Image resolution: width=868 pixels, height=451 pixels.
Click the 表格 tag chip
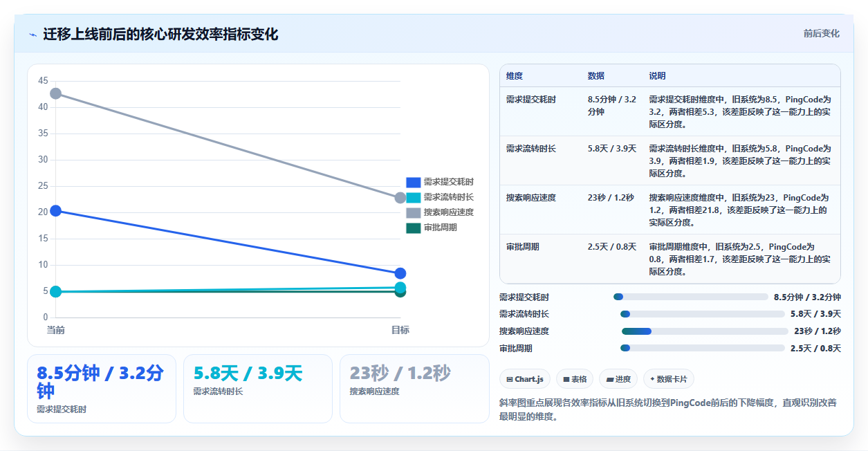(x=575, y=379)
